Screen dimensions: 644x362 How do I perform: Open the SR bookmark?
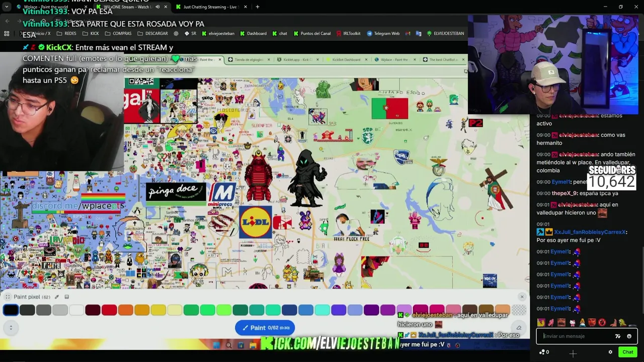point(190,34)
